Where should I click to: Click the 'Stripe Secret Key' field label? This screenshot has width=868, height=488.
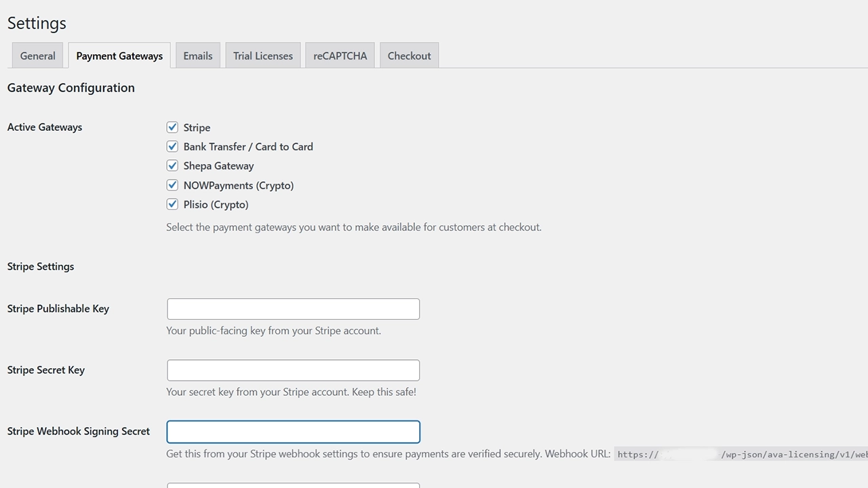click(x=46, y=370)
